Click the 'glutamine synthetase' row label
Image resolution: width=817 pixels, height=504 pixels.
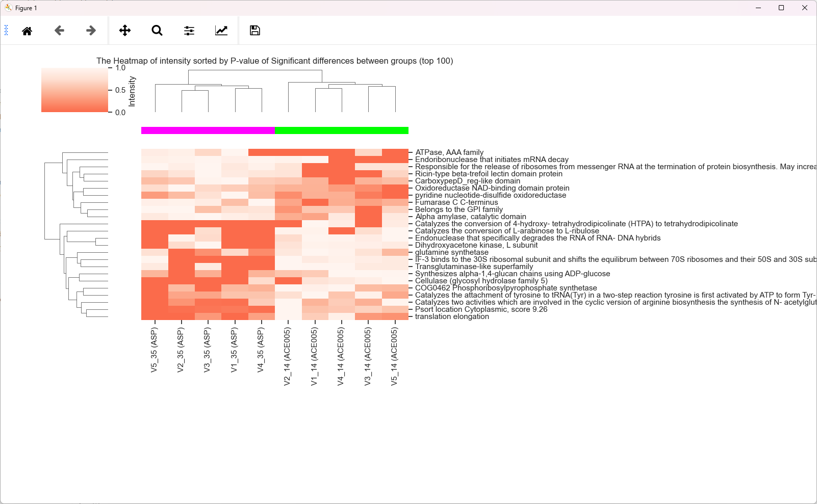coord(452,252)
